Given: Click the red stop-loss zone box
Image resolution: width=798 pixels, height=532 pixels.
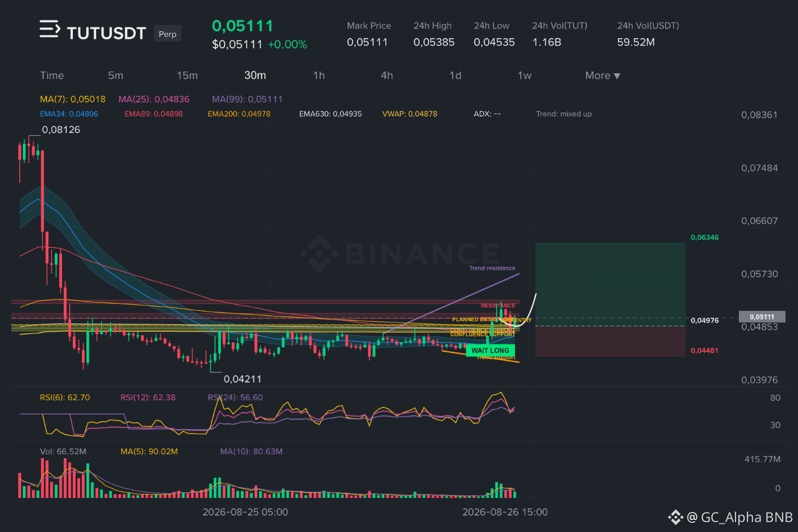Looking at the screenshot, I should [x=610, y=341].
